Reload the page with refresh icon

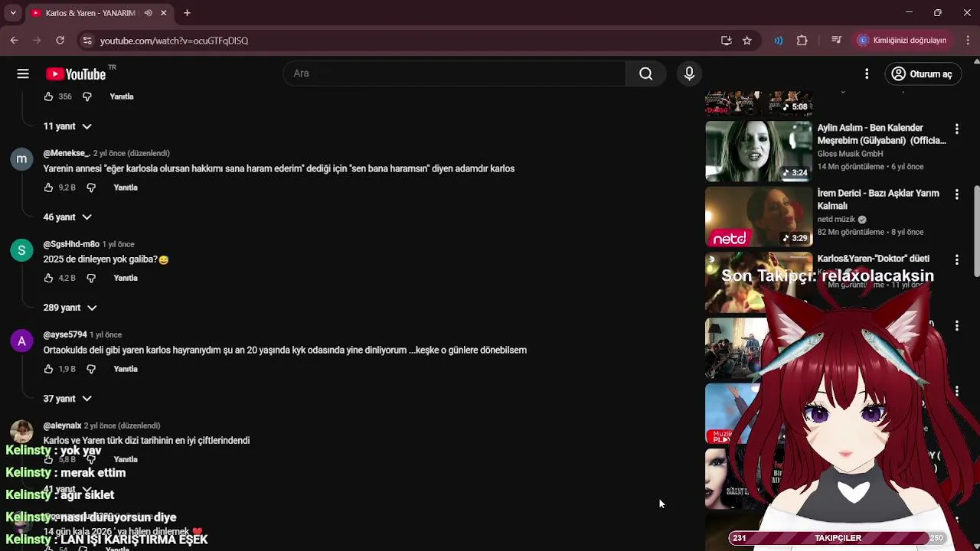pos(60,41)
